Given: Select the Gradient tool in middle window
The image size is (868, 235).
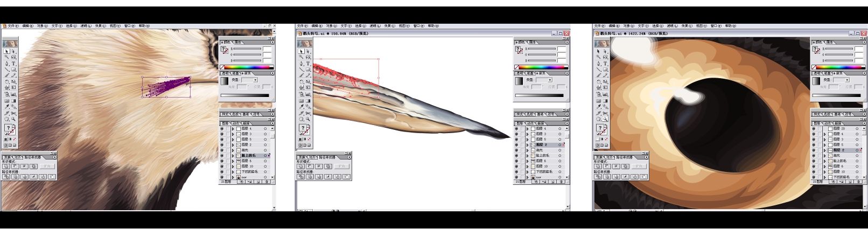Looking at the screenshot, I should coord(309,101).
